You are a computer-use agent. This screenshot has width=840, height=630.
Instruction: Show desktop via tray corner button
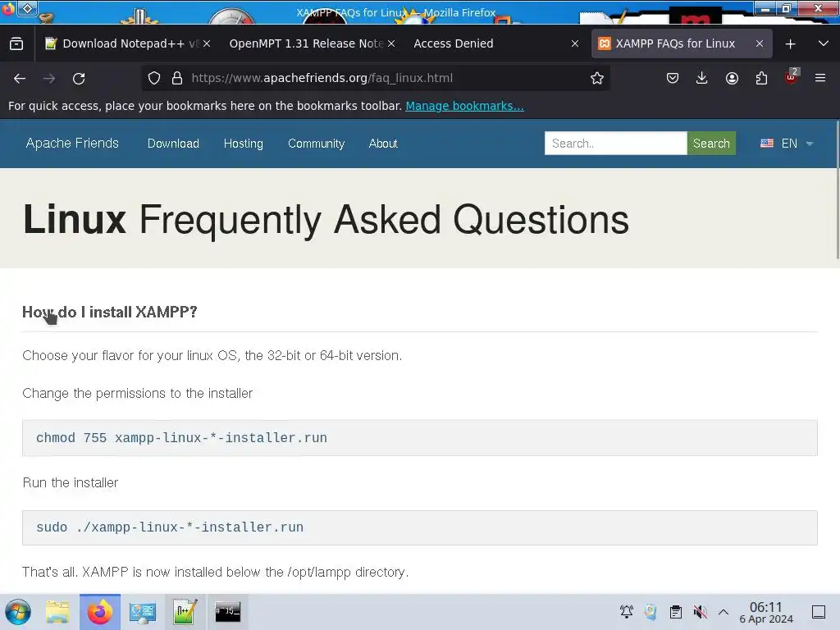[x=819, y=612]
